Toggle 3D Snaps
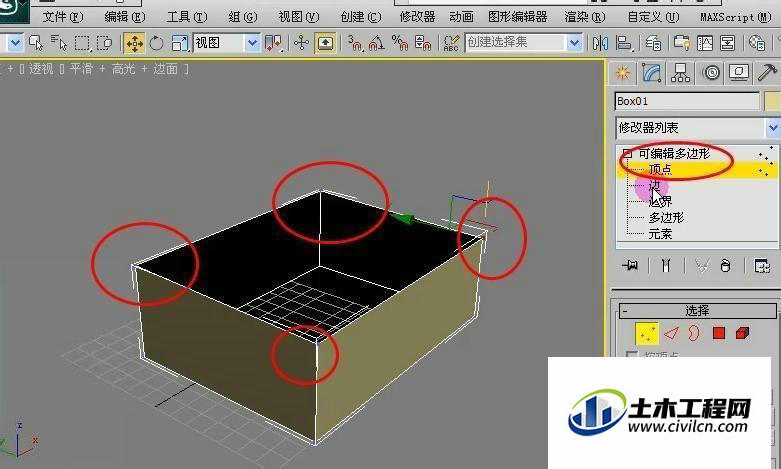Image resolution: width=781 pixels, height=469 pixels. [x=354, y=43]
